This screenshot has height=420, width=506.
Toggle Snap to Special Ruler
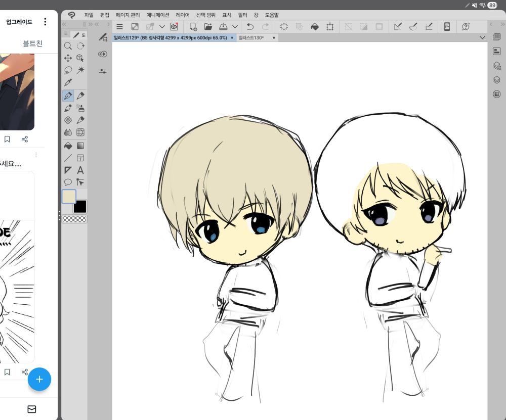click(x=413, y=27)
